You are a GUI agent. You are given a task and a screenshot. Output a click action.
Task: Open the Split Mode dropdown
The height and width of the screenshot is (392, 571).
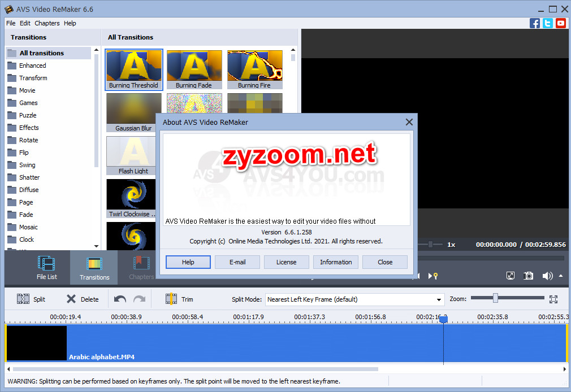[x=355, y=299]
